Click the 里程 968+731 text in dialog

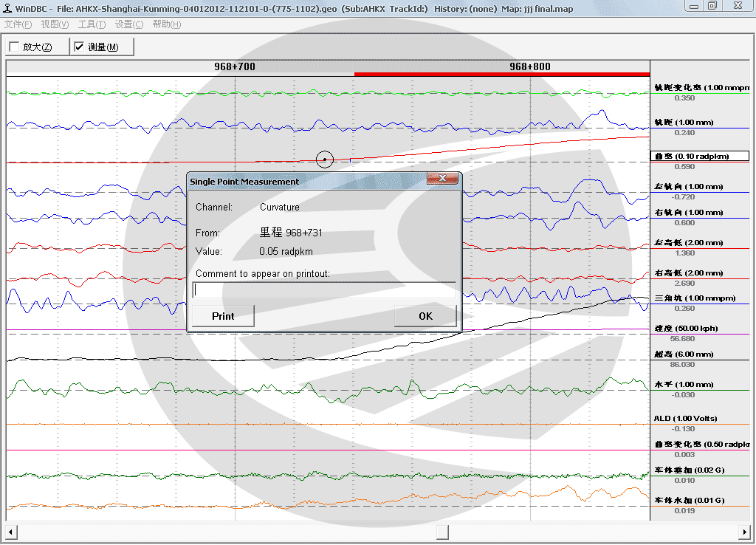(x=291, y=233)
